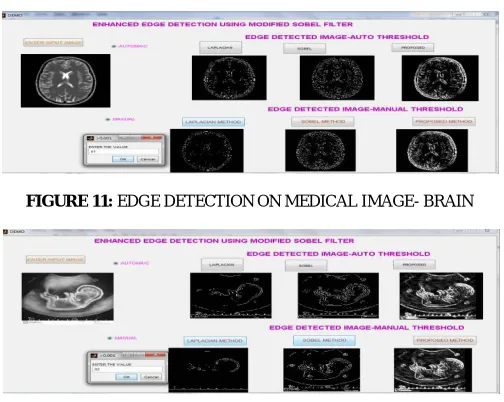Screen dimensions: 504x402
Task: Select the fetus Proposed manual-threshold result image
Action: point(433,370)
